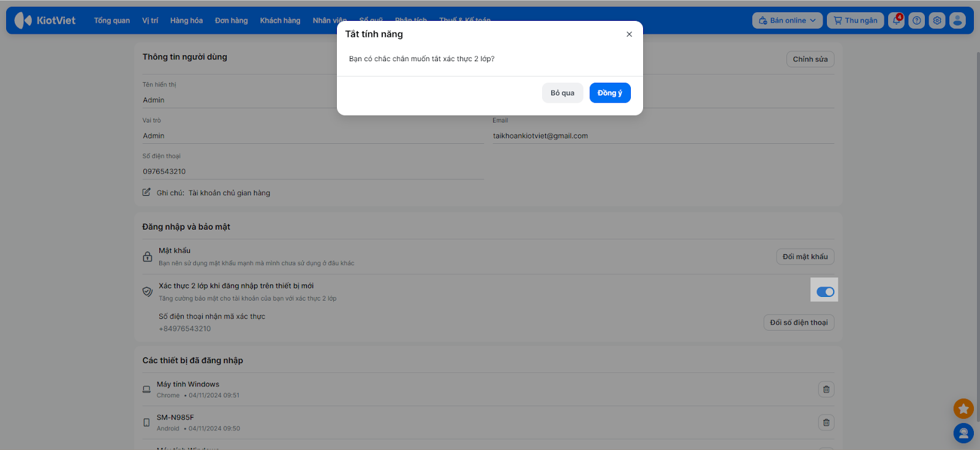
Task: Click the edit note icon beside Ghi chú
Action: point(146,192)
